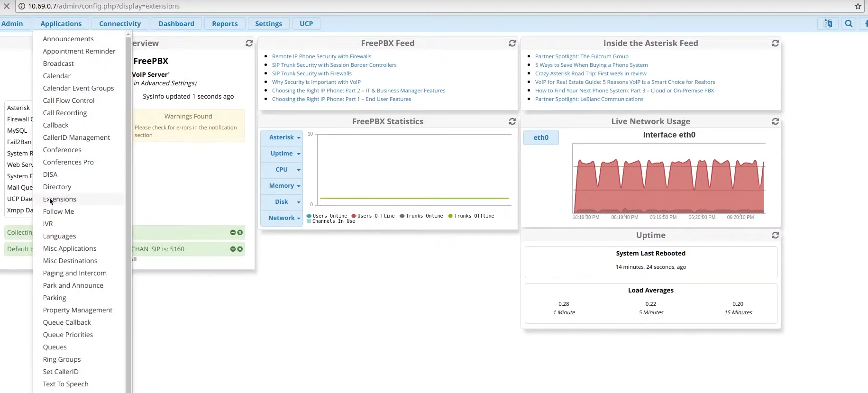
Task: Toggle the Channels In Use legend entry
Action: 331,221
